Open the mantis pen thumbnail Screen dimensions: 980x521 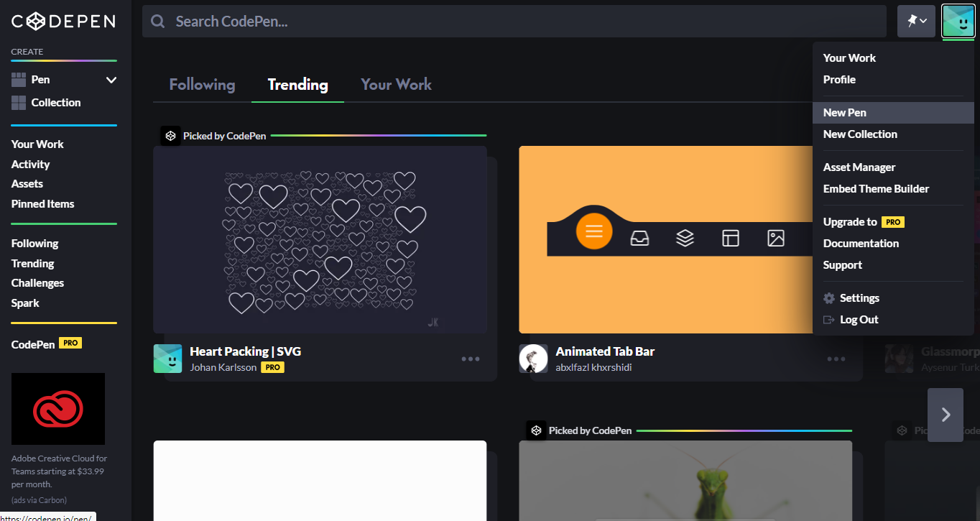coord(685,481)
